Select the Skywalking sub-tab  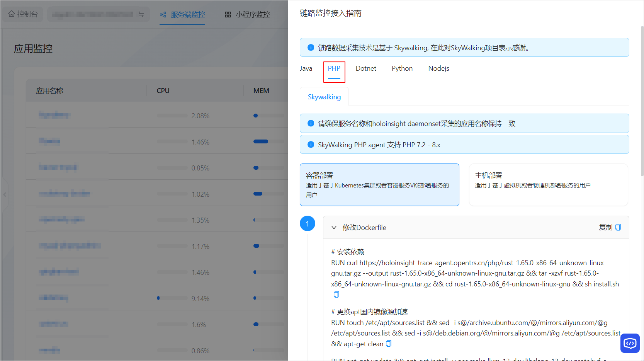(x=324, y=97)
